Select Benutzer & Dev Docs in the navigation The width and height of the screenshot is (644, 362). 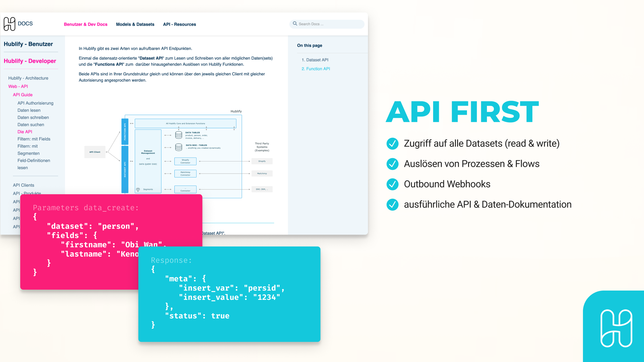(86, 24)
